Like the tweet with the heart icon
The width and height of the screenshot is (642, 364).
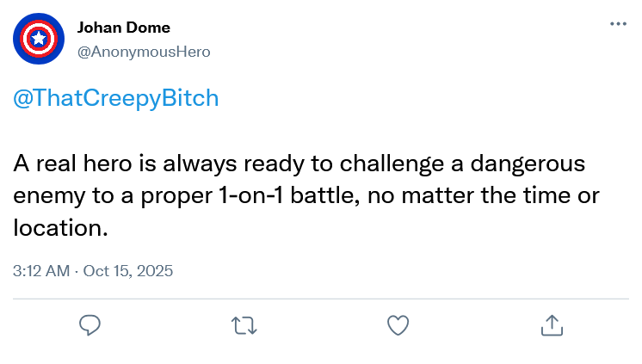397,324
